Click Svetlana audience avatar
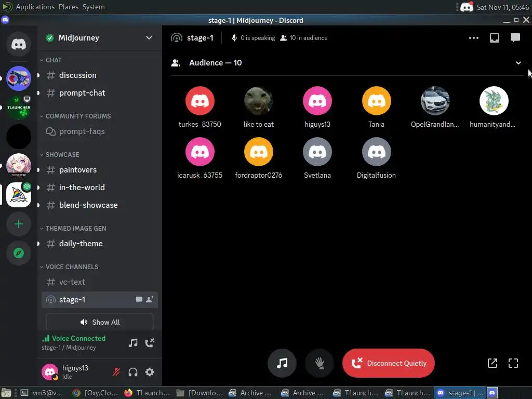 click(317, 152)
